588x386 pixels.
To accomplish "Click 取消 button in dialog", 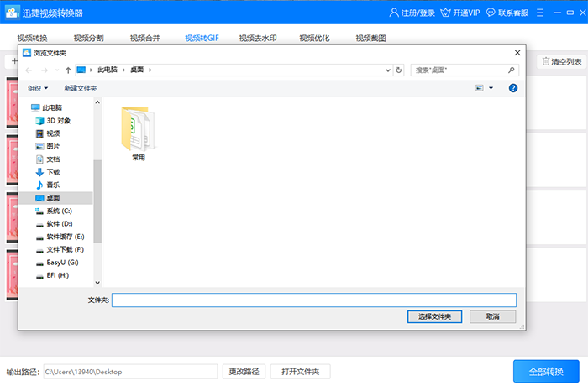I will pyautogui.click(x=493, y=316).
